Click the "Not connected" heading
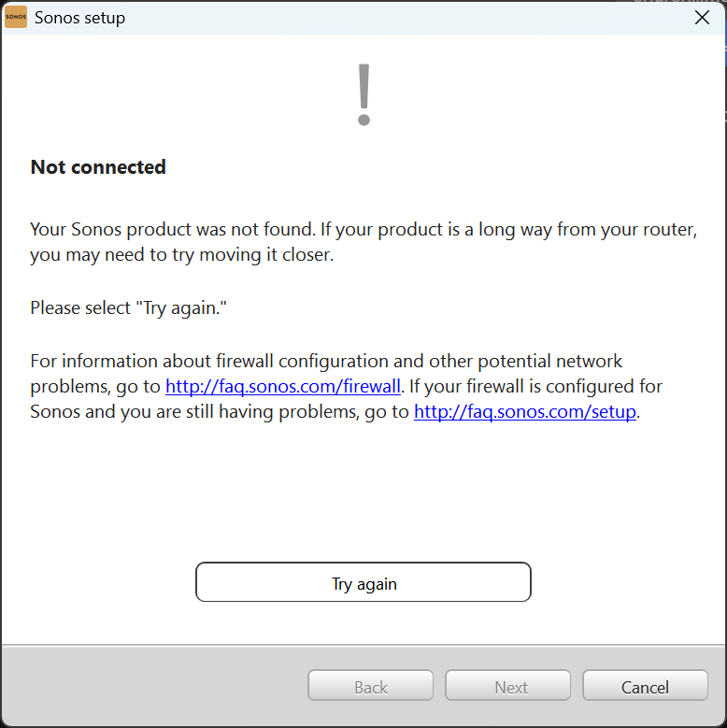Viewport: 727px width, 728px height. (98, 167)
